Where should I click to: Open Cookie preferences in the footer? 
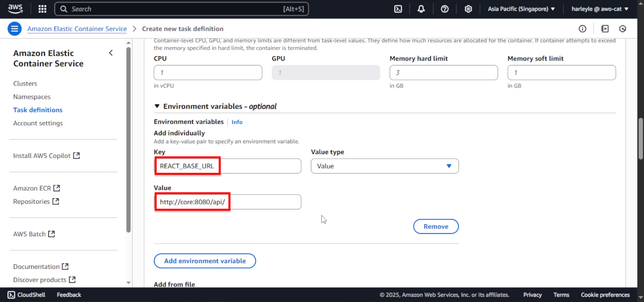pyautogui.click(x=605, y=295)
